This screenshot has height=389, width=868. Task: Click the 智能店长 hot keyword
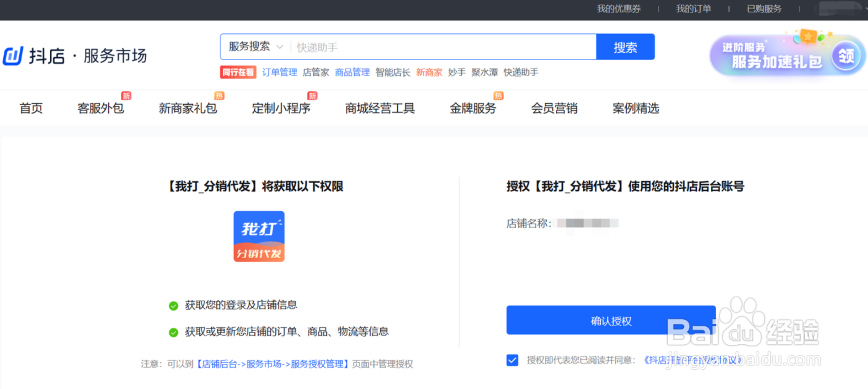(x=393, y=72)
